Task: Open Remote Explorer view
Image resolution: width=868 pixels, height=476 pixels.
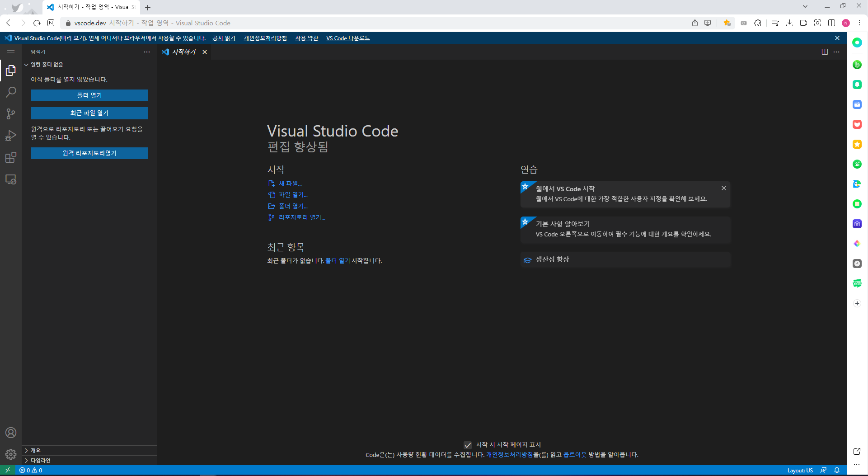Action: coord(11,179)
